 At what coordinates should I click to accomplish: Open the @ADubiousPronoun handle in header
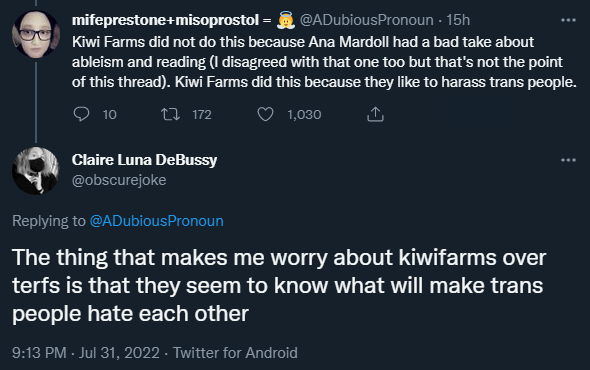(x=366, y=20)
